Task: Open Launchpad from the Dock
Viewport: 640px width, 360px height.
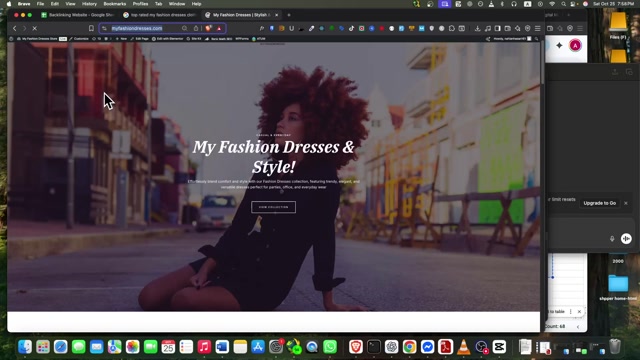Action: pyautogui.click(x=43, y=347)
